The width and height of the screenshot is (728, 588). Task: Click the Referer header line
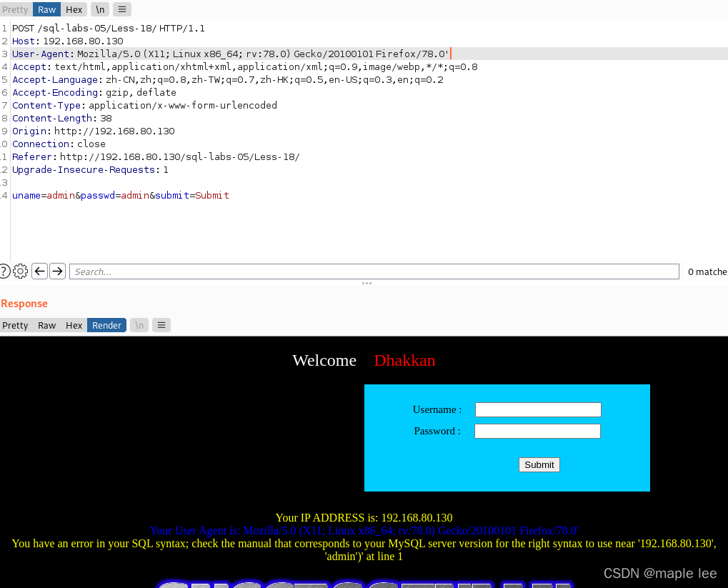[156, 157]
